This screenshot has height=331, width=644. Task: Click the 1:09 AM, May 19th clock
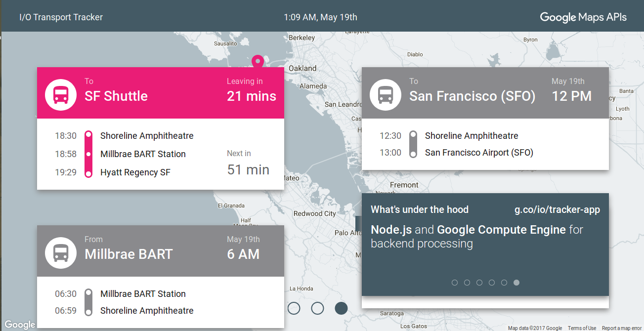[x=320, y=17]
